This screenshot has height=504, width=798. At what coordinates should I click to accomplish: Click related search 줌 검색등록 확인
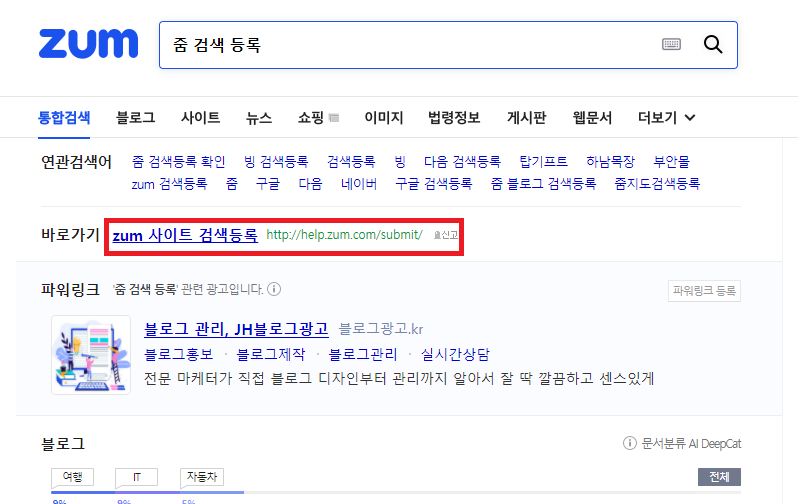pos(179,162)
